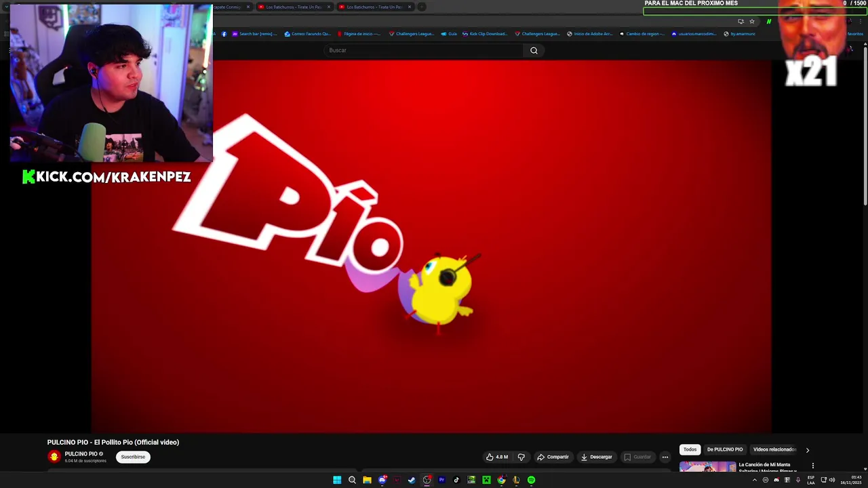Open the volume speaker tray icon
This screenshot has height=488, width=868.
832,480
